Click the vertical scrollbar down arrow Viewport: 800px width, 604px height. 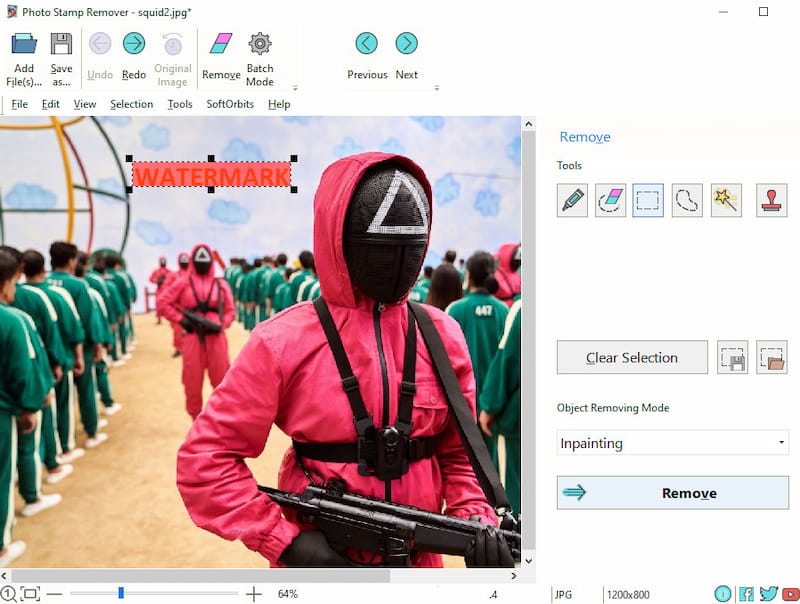(529, 561)
